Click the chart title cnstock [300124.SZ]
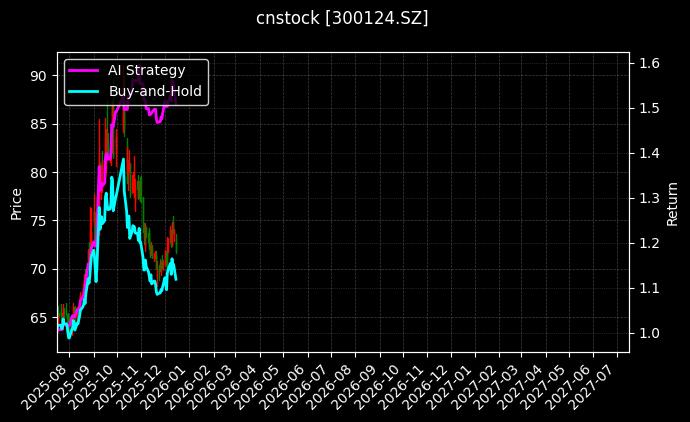This screenshot has height=422, width=690. (342, 18)
